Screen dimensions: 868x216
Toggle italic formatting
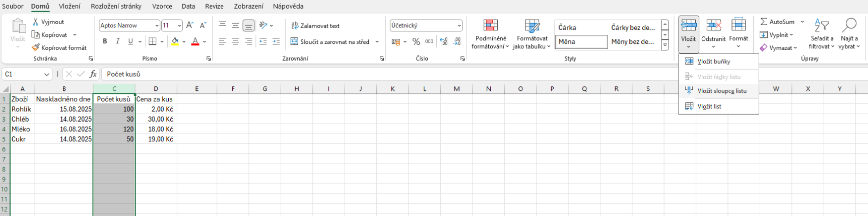tap(118, 41)
